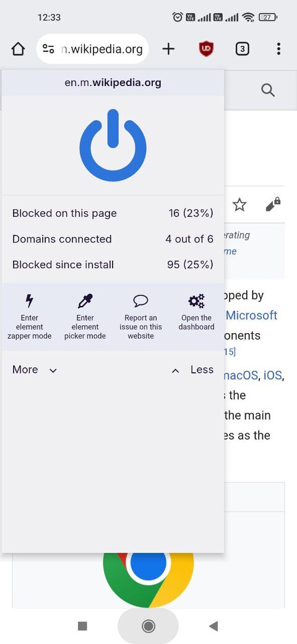The image size is (297, 644).
Task: Collapse the popup with Less
Action: pos(192,370)
